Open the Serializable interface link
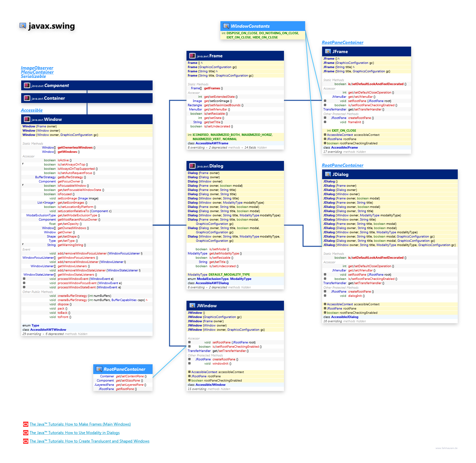Viewport: 476px width, 463px height. click(33, 76)
